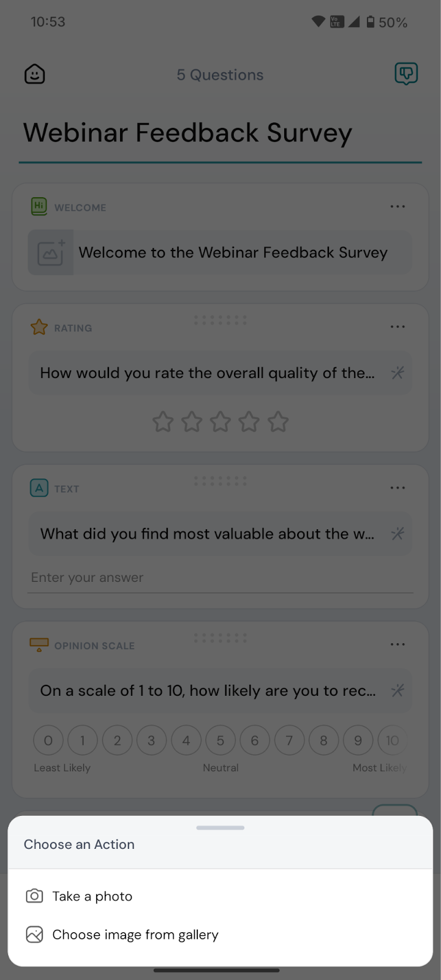Select 0 on the opinion scale

click(x=48, y=741)
